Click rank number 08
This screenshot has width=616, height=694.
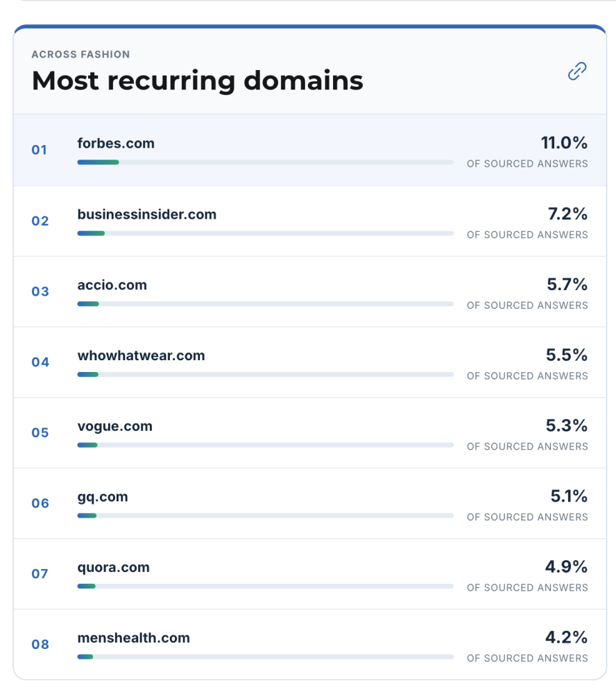(x=40, y=645)
